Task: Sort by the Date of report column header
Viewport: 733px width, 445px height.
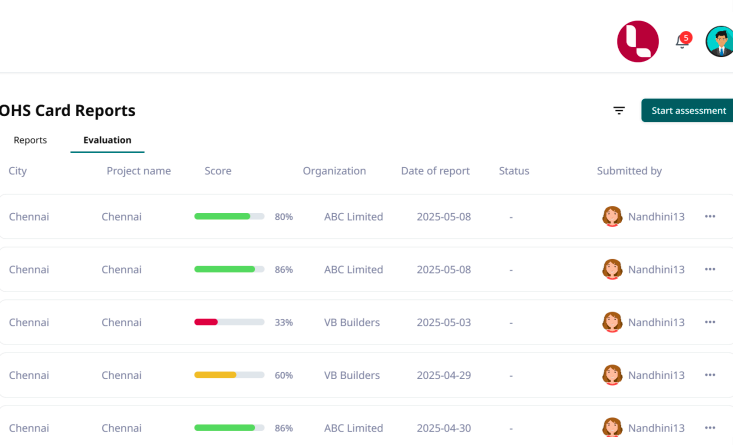Action: click(435, 171)
